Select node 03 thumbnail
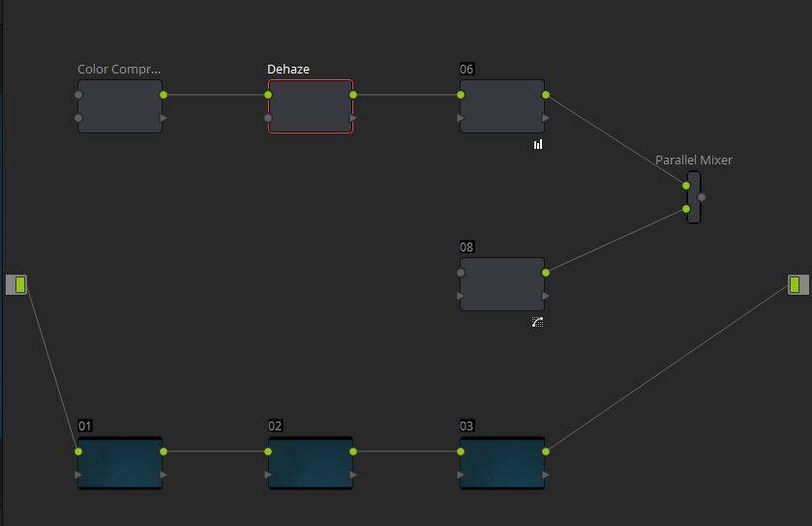812x526 pixels. pyautogui.click(x=502, y=463)
